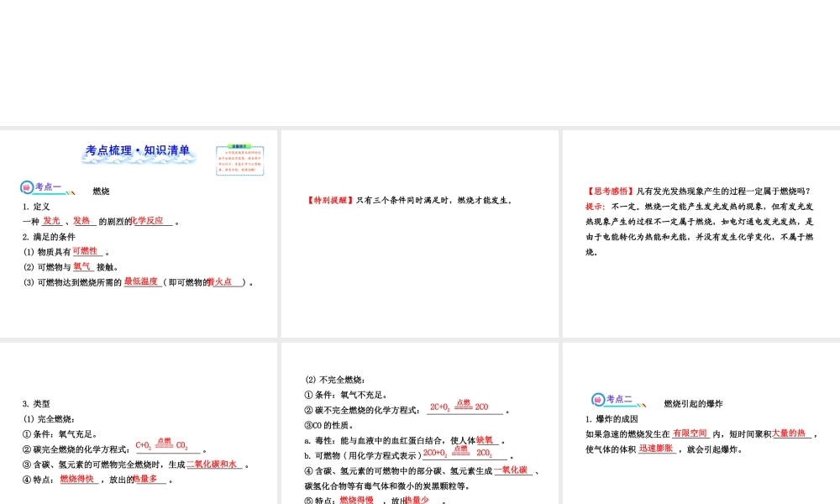This screenshot has height=504, width=840.
Task: Click the red answer 缺氧
Action: [485, 439]
